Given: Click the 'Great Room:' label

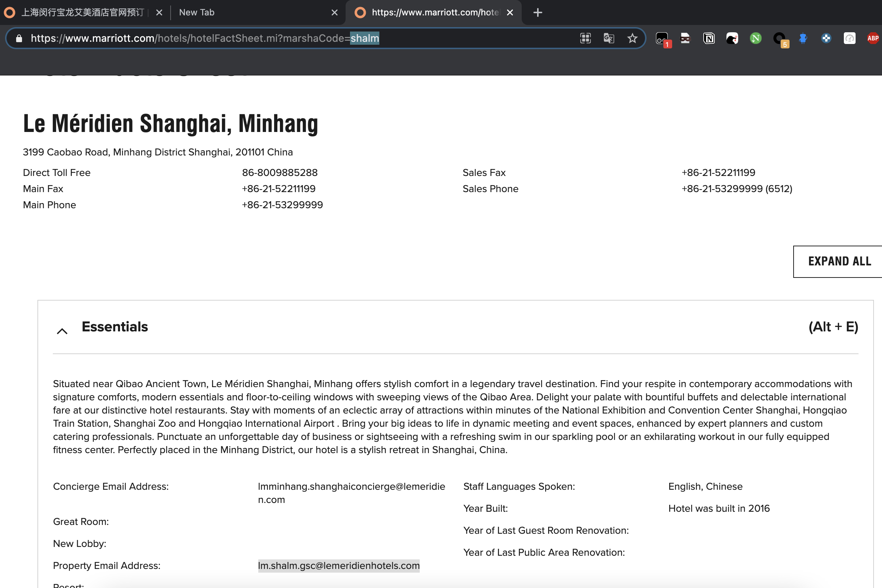Looking at the screenshot, I should tap(81, 522).
